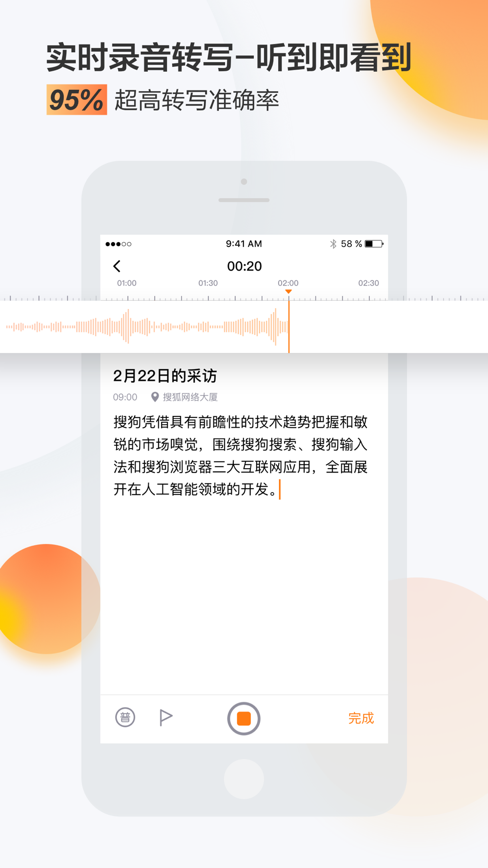The width and height of the screenshot is (488, 868).
Task: Click the signal strength dots
Action: tap(119, 244)
